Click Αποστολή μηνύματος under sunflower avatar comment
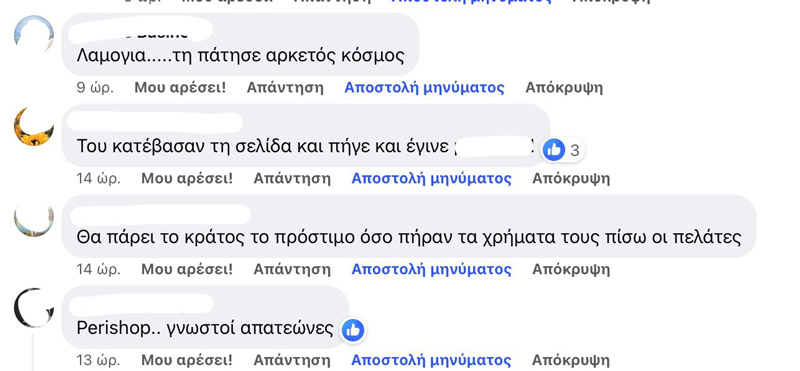The width and height of the screenshot is (800, 371). [432, 179]
